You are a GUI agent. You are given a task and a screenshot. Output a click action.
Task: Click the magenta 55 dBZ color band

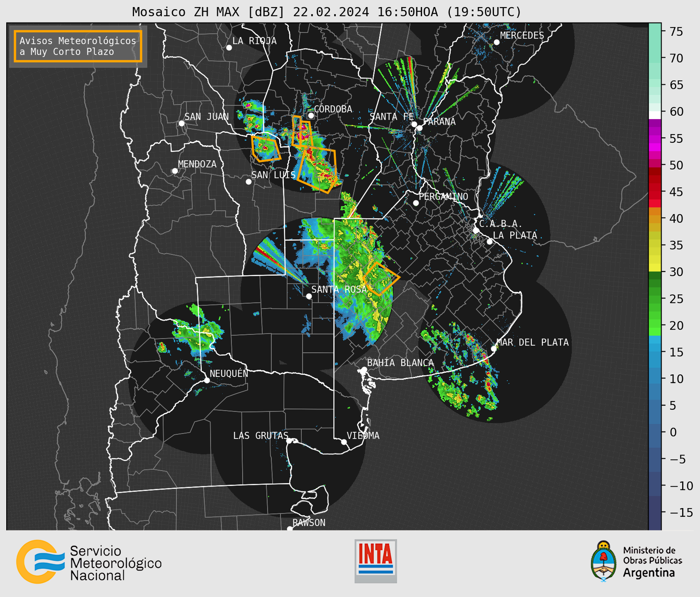pyautogui.click(x=655, y=138)
